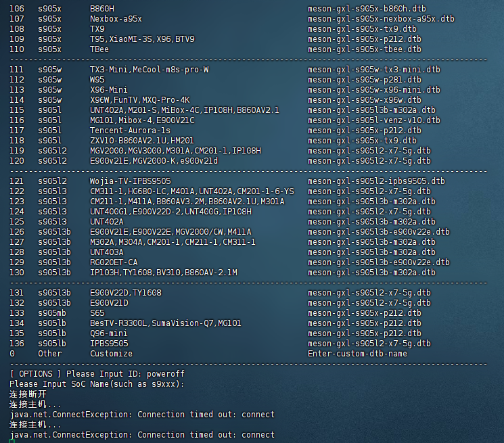Click the 连接断开 disconnect message

[28, 394]
